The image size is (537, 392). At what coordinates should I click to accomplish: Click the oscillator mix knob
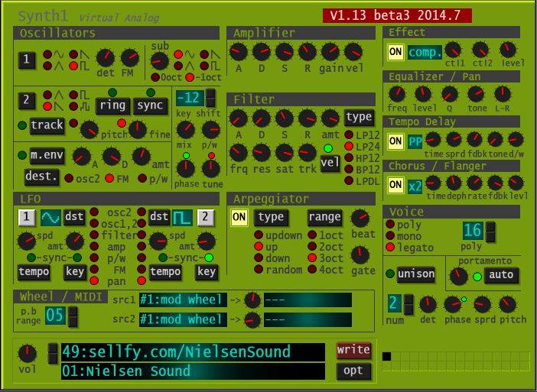point(186,130)
